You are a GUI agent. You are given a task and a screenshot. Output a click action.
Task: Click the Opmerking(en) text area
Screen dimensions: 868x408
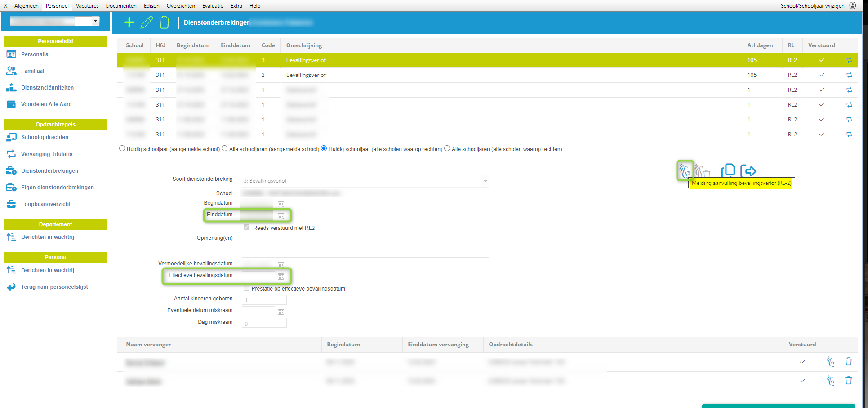pos(365,246)
